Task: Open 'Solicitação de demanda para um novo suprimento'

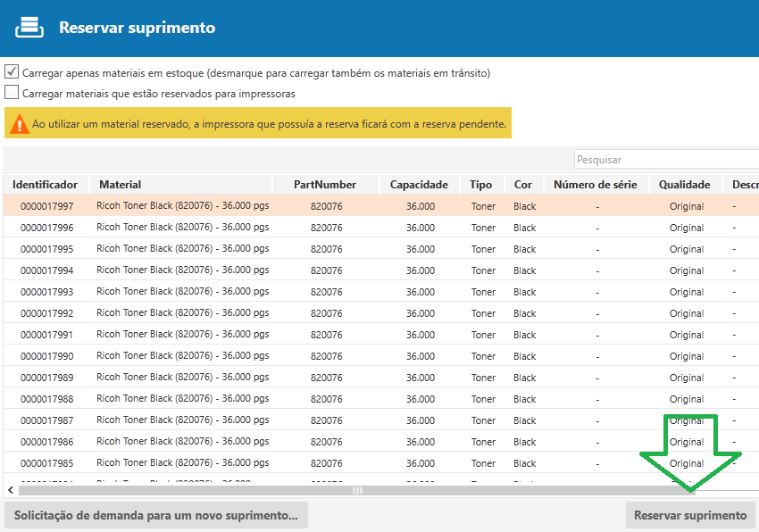Action: 156,515
